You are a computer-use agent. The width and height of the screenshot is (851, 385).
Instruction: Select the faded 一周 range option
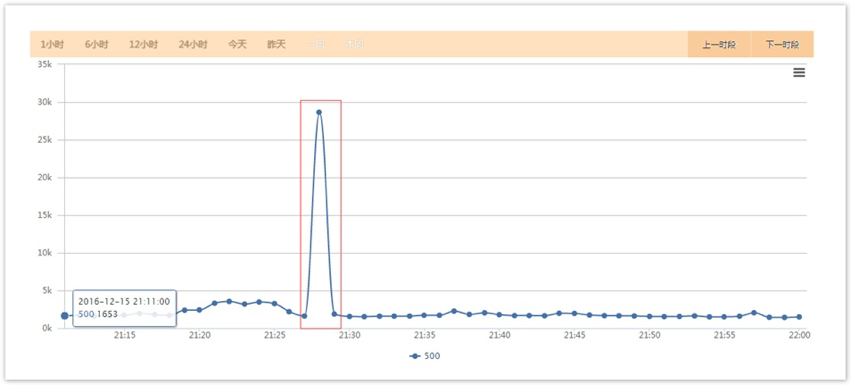[315, 45]
